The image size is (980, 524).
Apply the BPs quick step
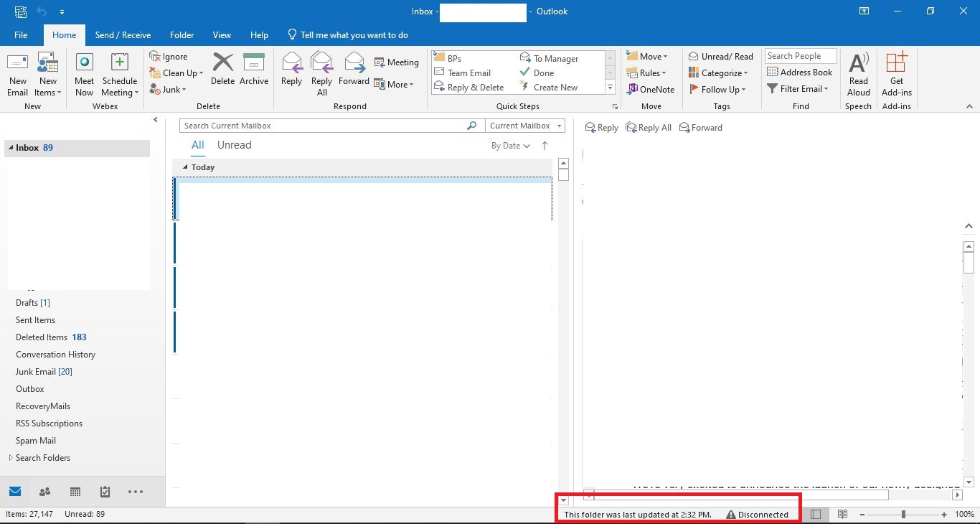(448, 59)
